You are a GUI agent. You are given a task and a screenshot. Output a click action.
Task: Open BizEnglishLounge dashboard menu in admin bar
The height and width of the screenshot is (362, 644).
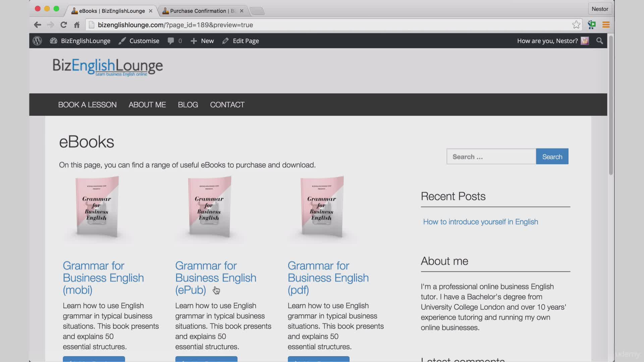point(80,41)
